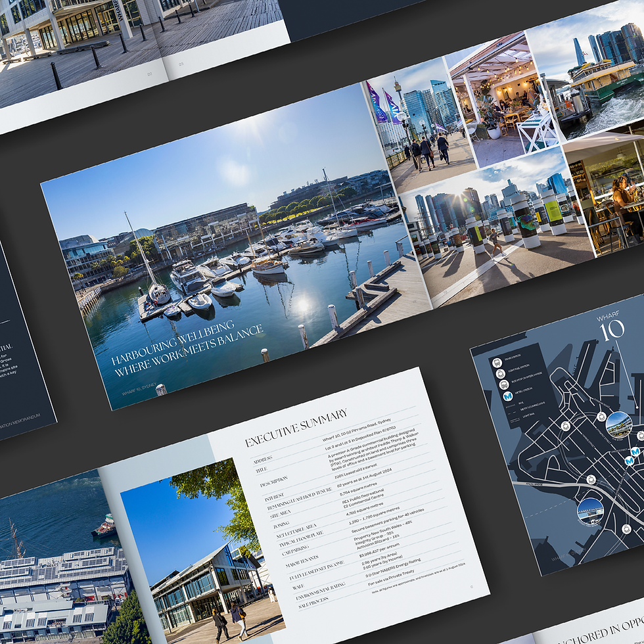Click '100% Leasehold Interest' value
Image resolution: width=644 pixels, height=644 pixels.
356,472
